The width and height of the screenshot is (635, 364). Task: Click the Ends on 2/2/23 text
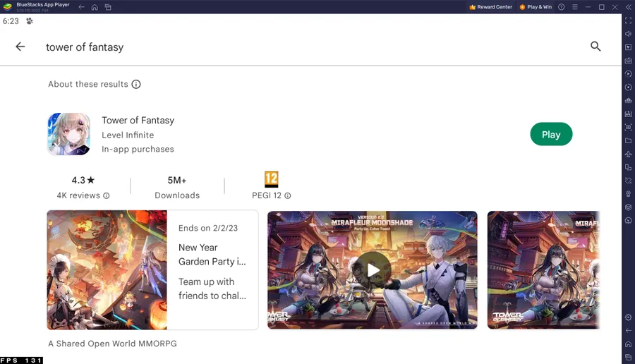tap(208, 228)
